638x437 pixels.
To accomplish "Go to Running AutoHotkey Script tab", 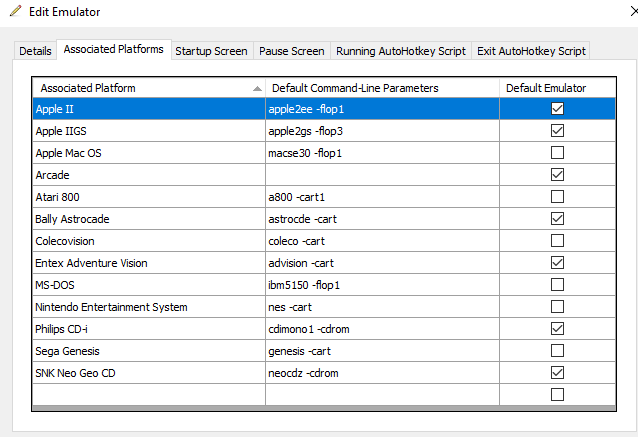I will (401, 51).
